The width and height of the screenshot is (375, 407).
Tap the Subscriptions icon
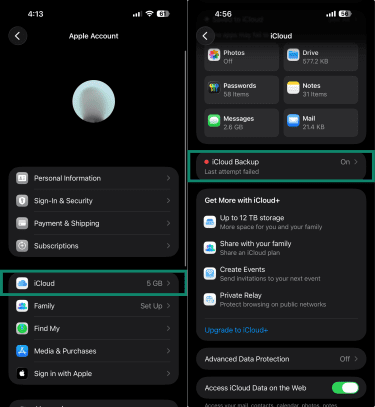pos(22,246)
